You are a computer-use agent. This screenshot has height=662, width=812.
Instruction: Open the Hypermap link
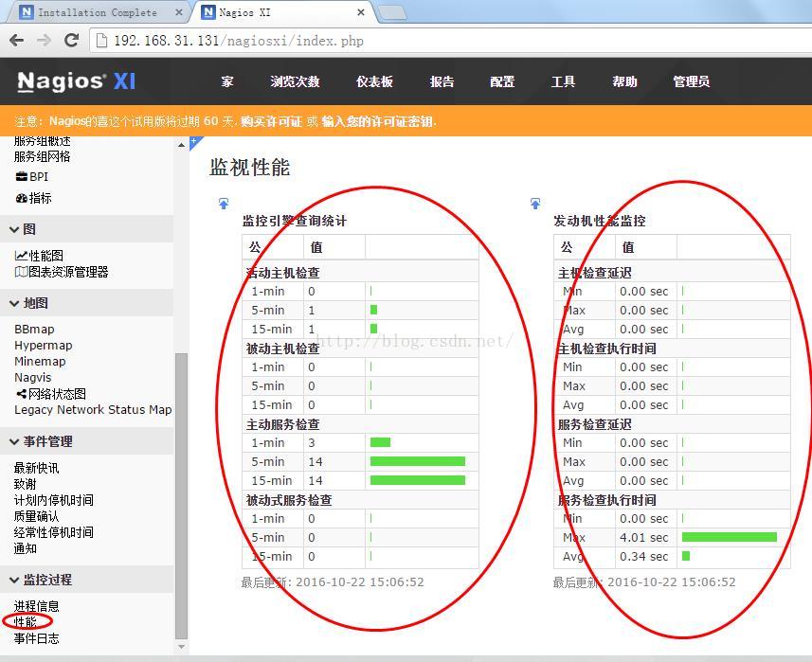[43, 346]
